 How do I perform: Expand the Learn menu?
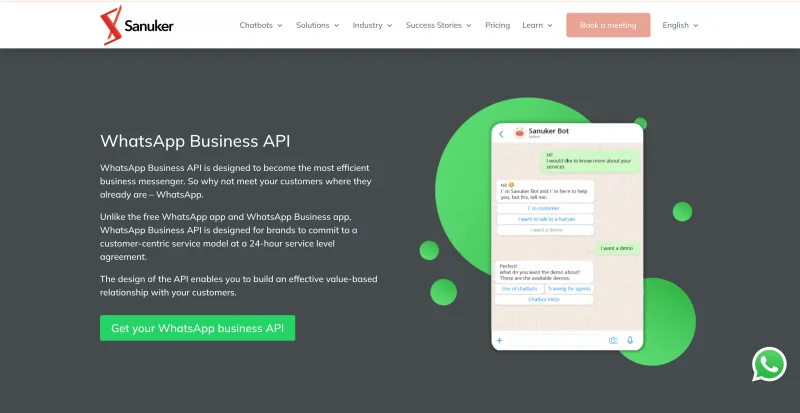pos(537,25)
